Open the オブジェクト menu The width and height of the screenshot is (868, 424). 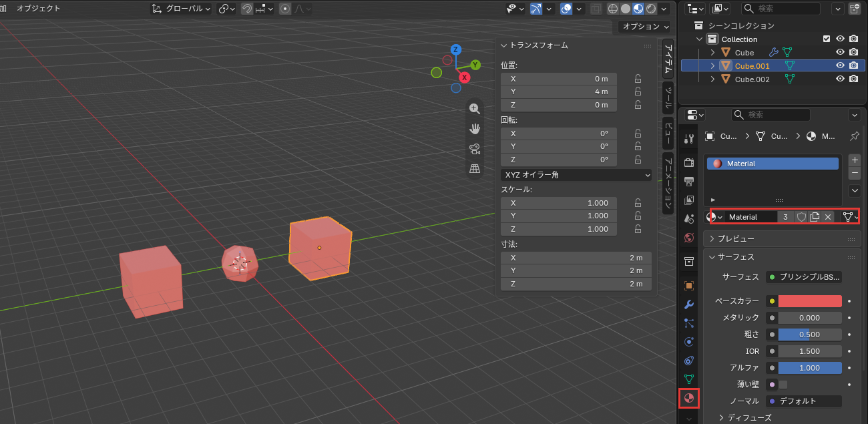pos(39,9)
